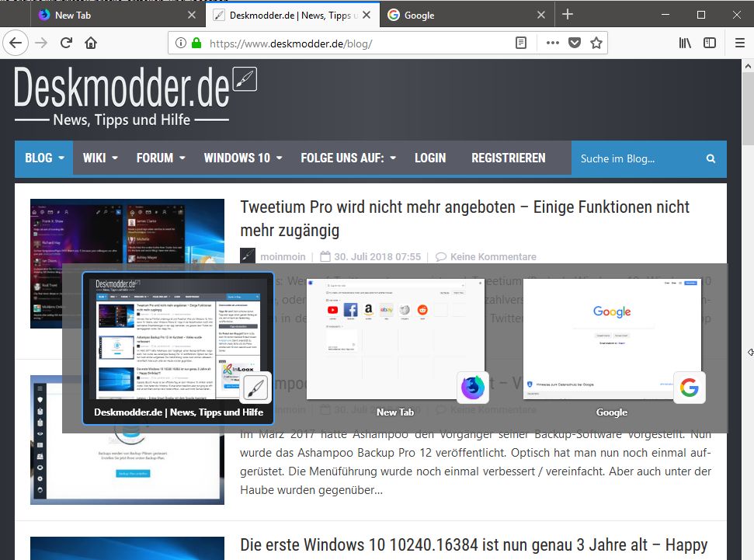Viewport: 754px width, 560px height.
Task: Open the Tweetium Pro article headline
Action: pyautogui.click(x=464, y=218)
